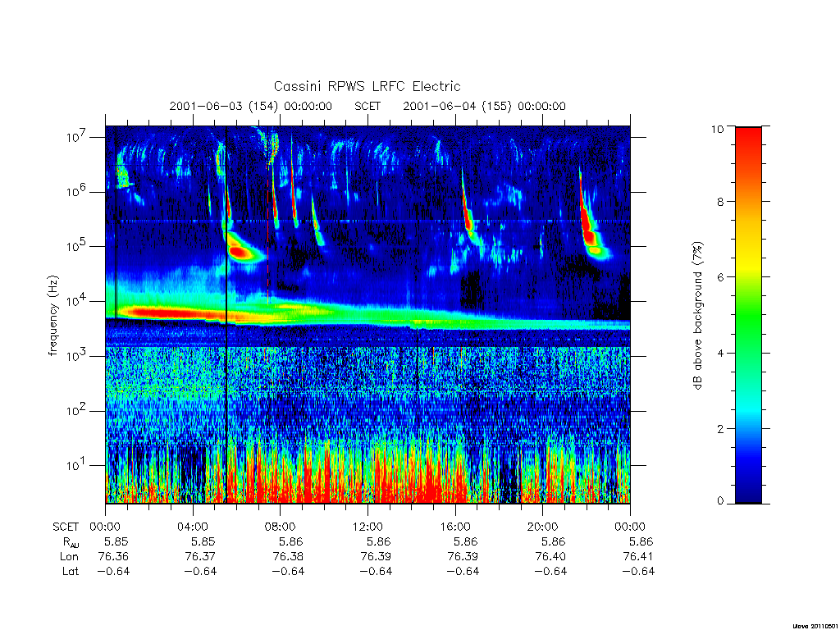
Task: Click the 10^2 frequency tick label
Action: [x=77, y=411]
